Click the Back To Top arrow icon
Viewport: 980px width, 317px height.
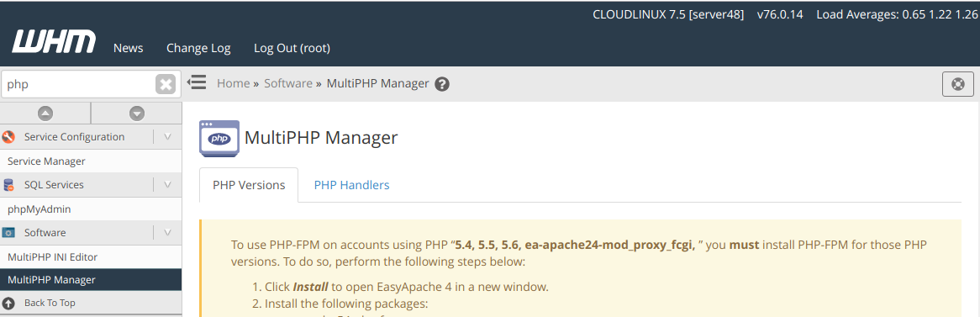(x=8, y=303)
